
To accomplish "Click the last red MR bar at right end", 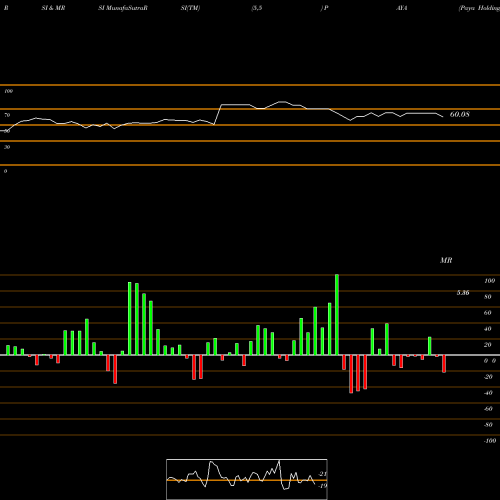I will click(x=444, y=364).
